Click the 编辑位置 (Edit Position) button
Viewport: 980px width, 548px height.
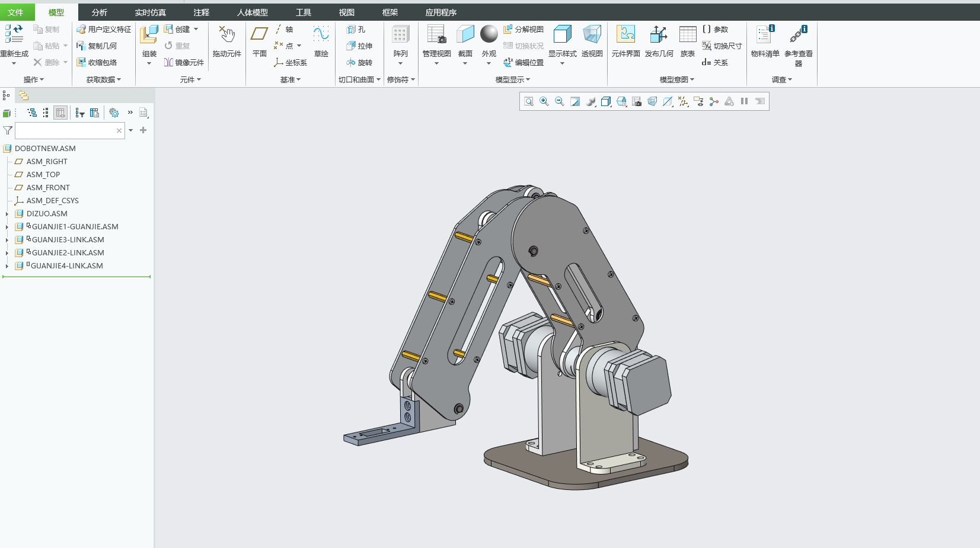tap(523, 62)
